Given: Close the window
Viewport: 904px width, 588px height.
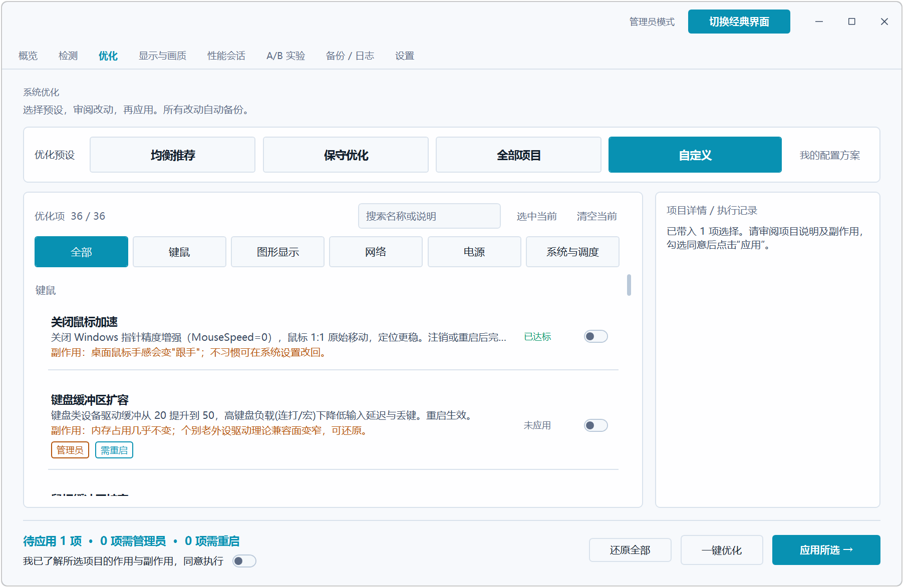Looking at the screenshot, I should 884,22.
